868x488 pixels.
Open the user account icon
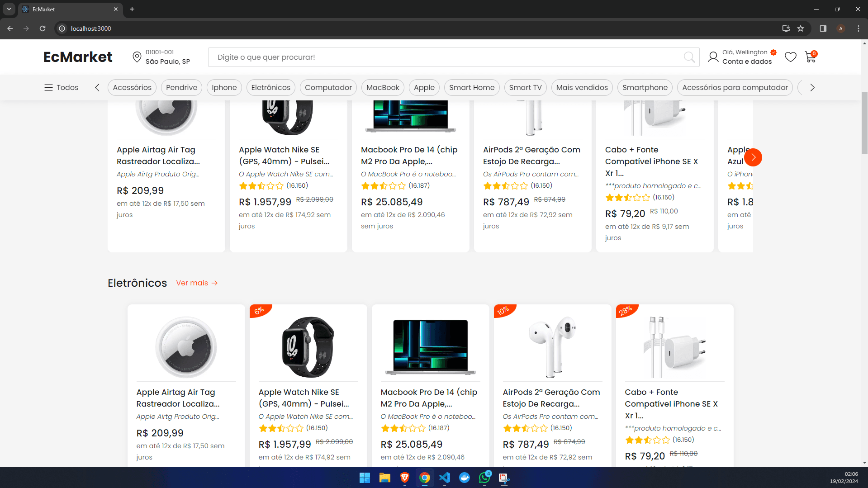pos(713,57)
